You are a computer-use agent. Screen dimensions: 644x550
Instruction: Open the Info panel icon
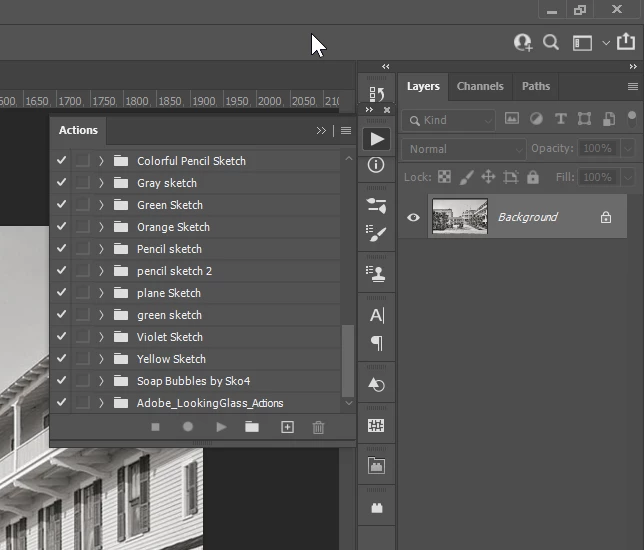pos(376,165)
